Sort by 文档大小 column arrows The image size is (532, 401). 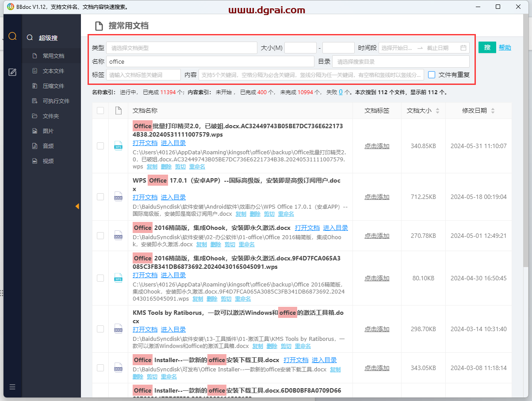click(438, 111)
